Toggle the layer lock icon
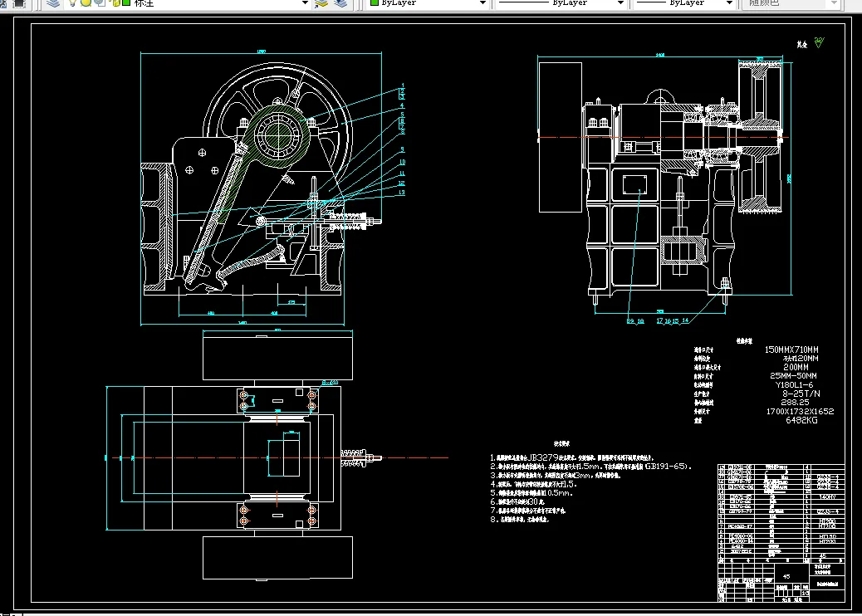862x616 pixels. pos(115,2)
